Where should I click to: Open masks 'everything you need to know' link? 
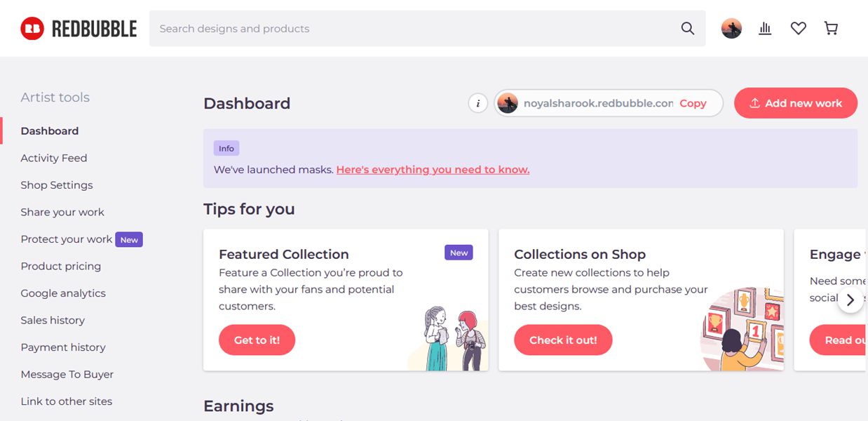[x=433, y=170]
